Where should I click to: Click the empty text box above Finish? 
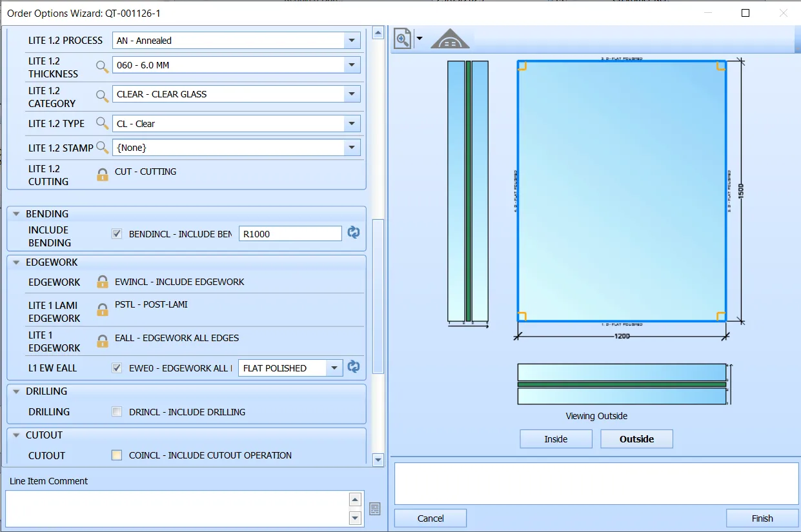coord(596,484)
